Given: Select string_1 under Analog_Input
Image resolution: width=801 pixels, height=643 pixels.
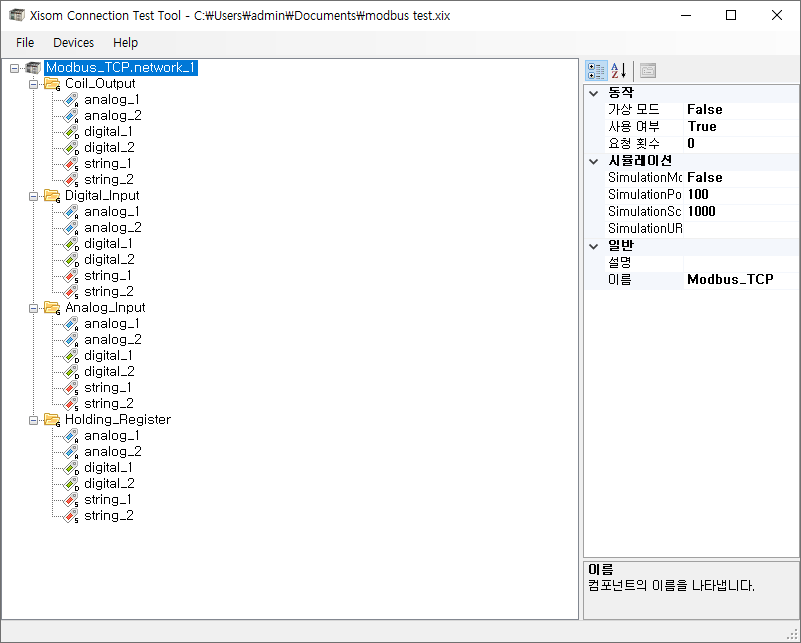Looking at the screenshot, I should [108, 388].
